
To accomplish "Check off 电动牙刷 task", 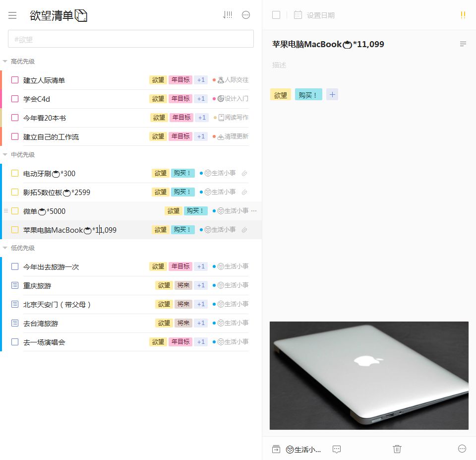I will pos(14,173).
